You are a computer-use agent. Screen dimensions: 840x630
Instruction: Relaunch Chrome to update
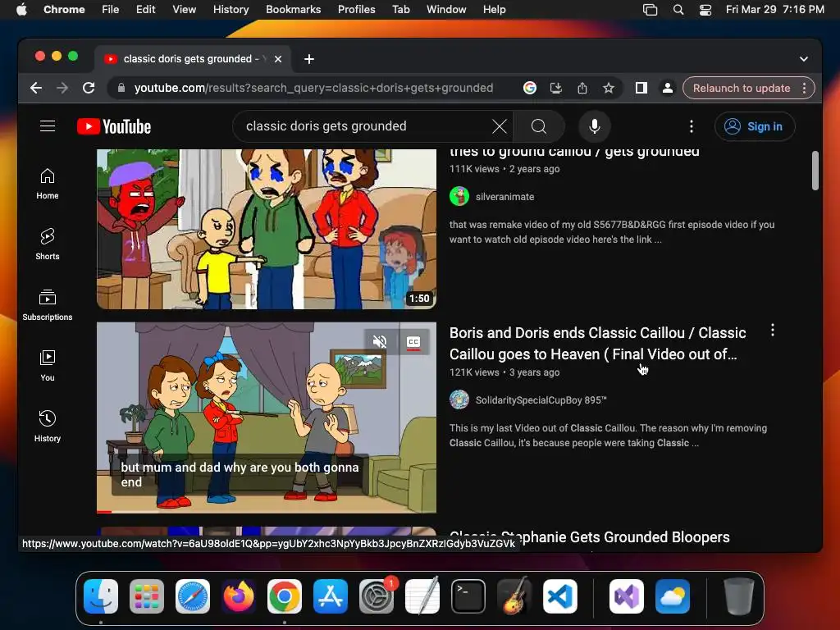pos(742,88)
